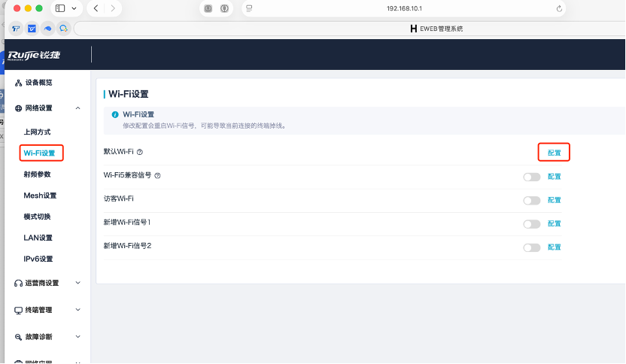
Task: Click the 访客Wi-Fi row label
Action: point(119,199)
